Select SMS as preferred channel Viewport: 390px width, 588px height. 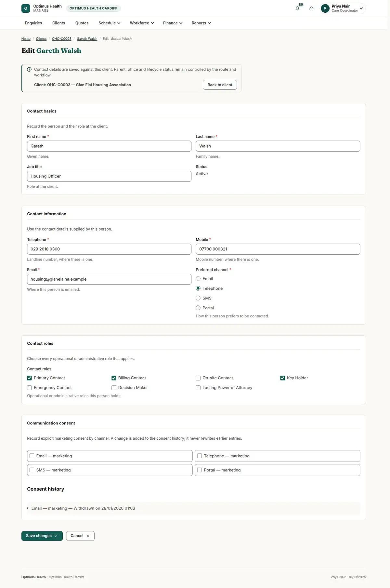pos(198,298)
